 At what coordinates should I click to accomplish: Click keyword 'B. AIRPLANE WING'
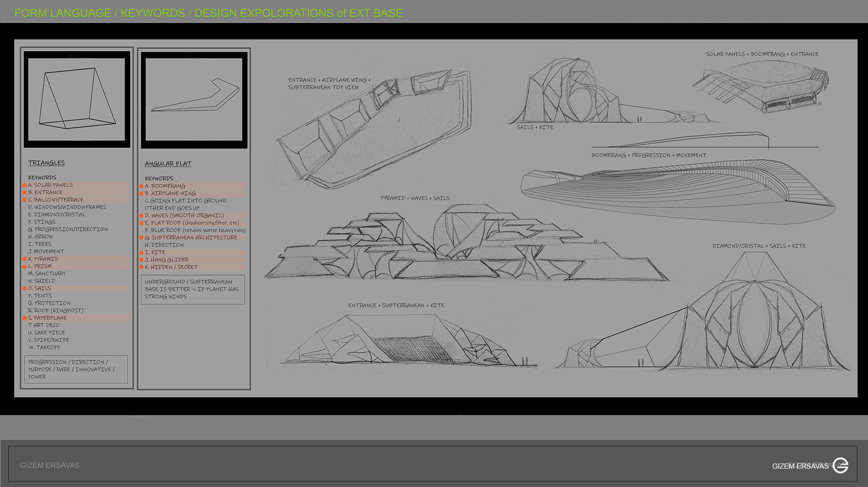click(170, 194)
